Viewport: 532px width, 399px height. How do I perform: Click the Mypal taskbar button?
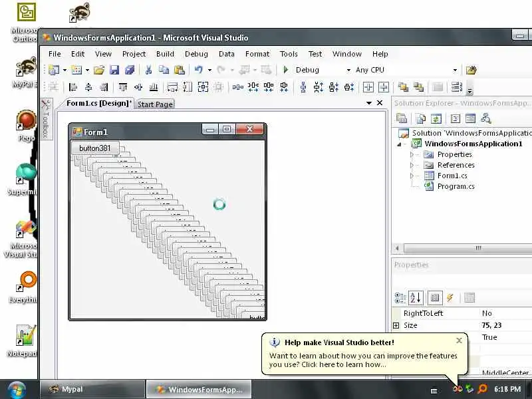click(x=92, y=389)
